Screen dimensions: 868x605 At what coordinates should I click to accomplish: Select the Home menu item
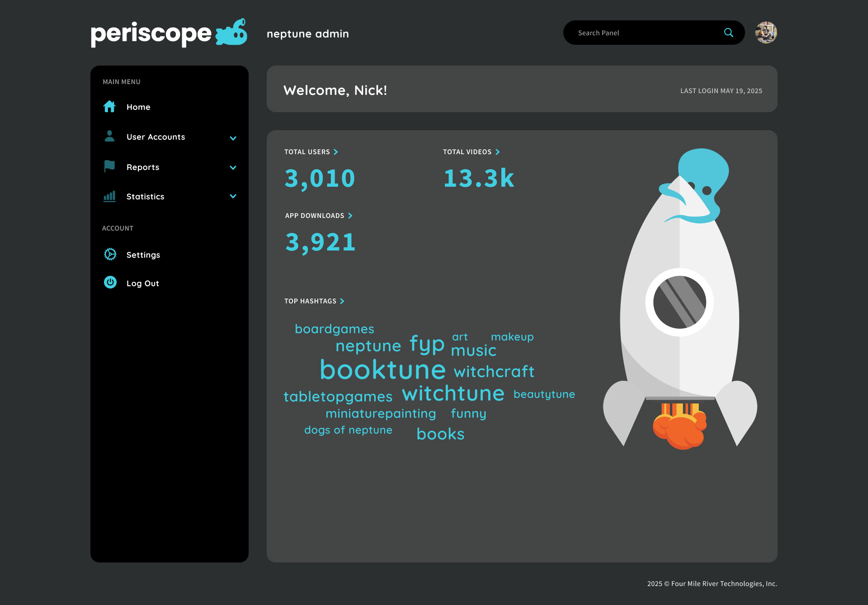coord(138,107)
